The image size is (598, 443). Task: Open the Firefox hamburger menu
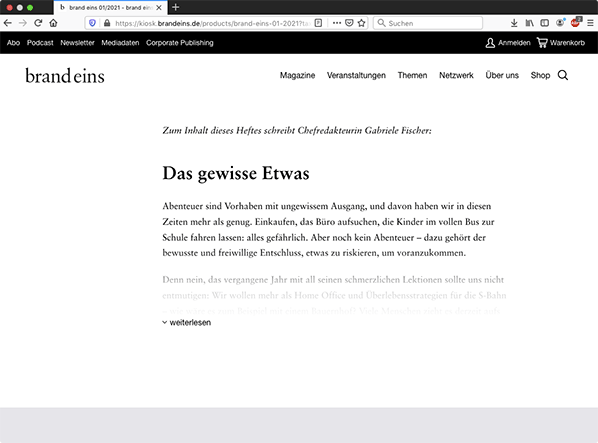click(590, 23)
